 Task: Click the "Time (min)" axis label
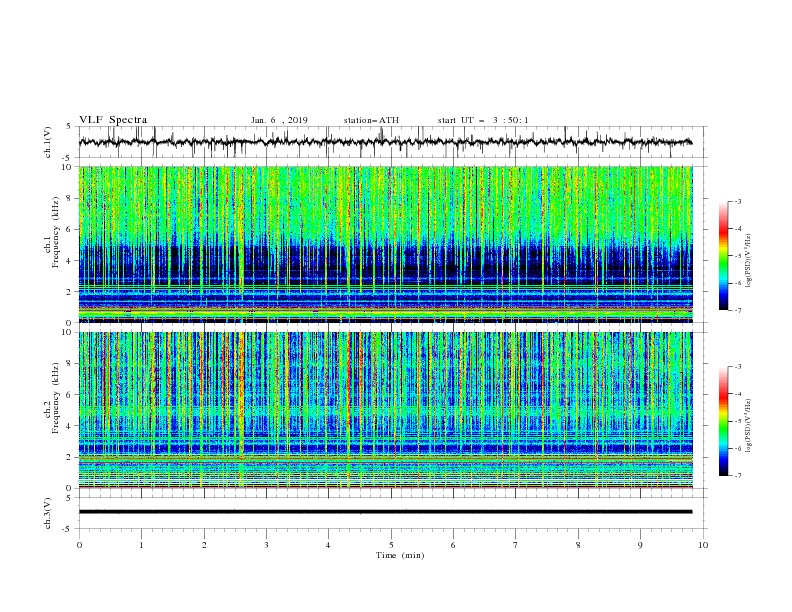tap(400, 555)
